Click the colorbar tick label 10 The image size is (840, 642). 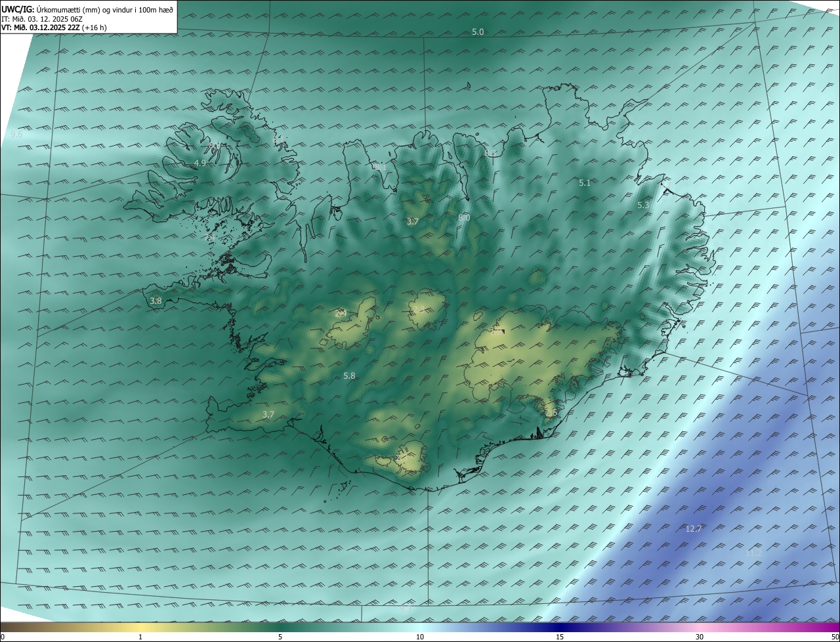pyautogui.click(x=420, y=637)
